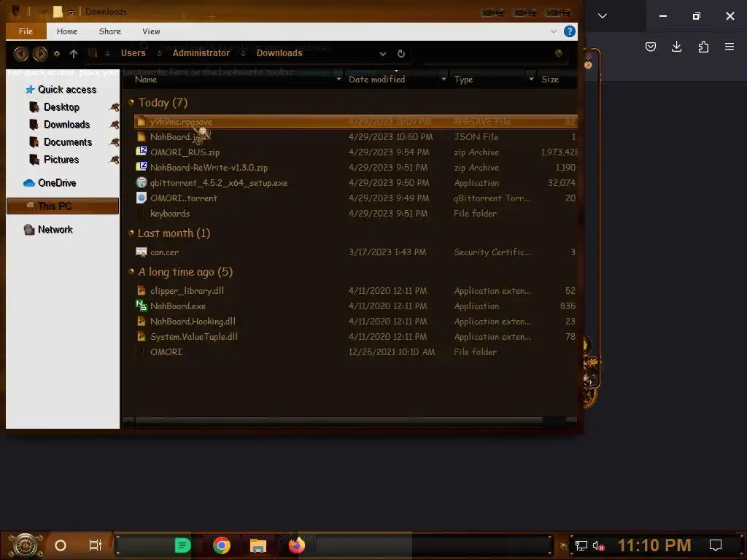This screenshot has height=560, width=747.
Task: Open the steampunk Start button
Action: 26,545
